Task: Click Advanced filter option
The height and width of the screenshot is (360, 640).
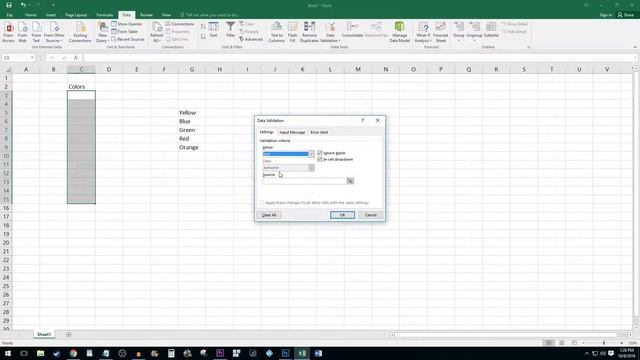Action: point(251,39)
